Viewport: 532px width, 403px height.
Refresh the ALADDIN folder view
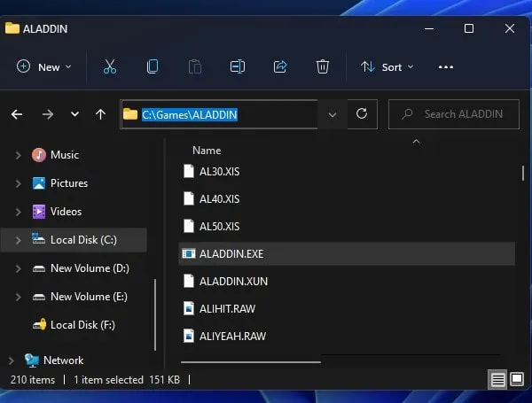click(362, 113)
